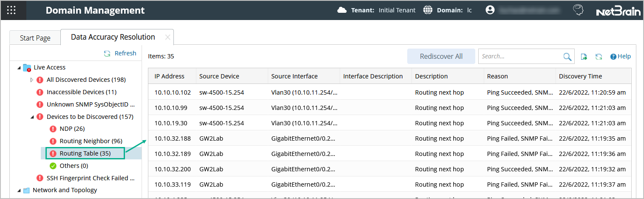Click the export icon beside search

(x=584, y=56)
